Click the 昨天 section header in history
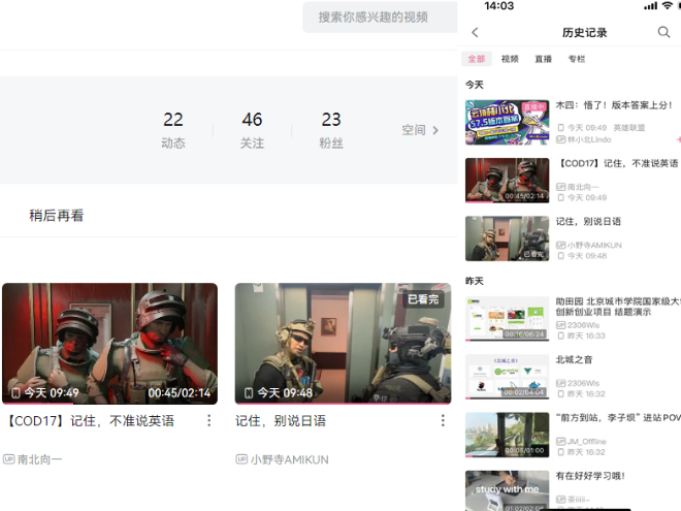The width and height of the screenshot is (681, 511). pos(474,281)
